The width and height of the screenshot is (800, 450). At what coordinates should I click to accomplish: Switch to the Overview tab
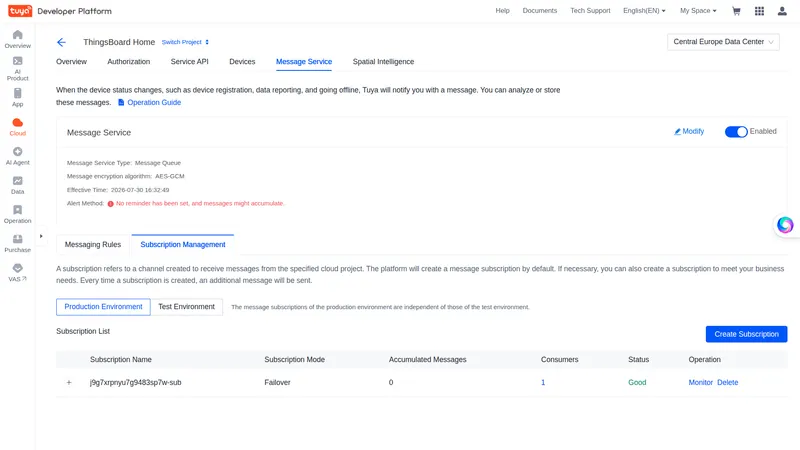[x=71, y=62]
